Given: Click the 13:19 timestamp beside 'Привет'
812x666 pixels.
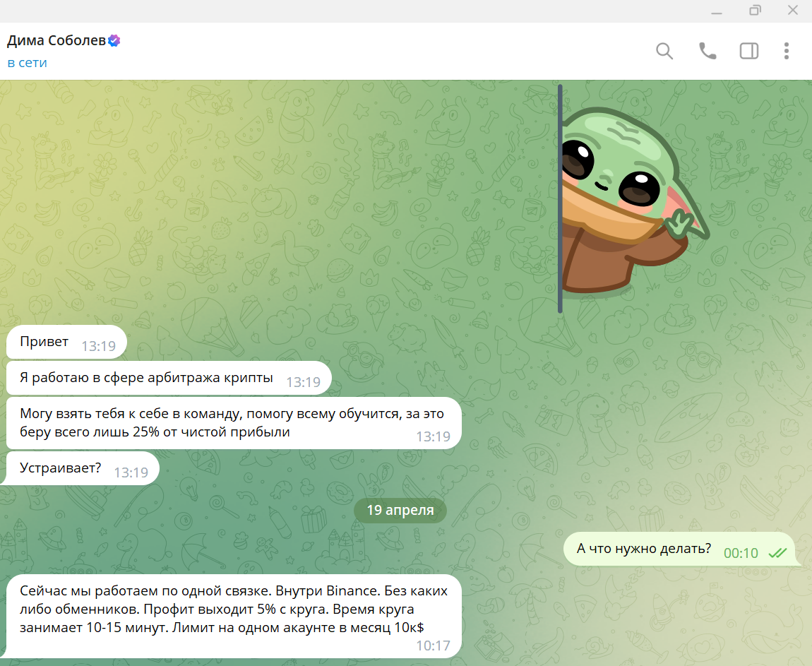Looking at the screenshot, I should pos(98,346).
